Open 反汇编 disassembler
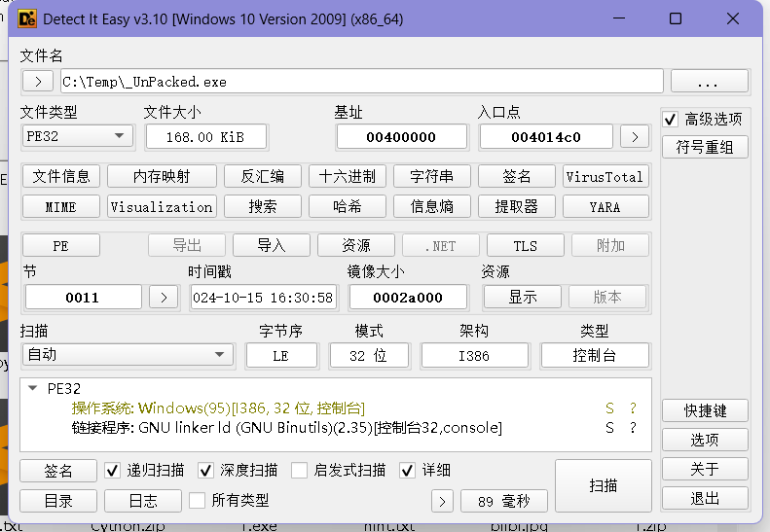Image resolution: width=770 pixels, height=532 pixels. tap(262, 176)
